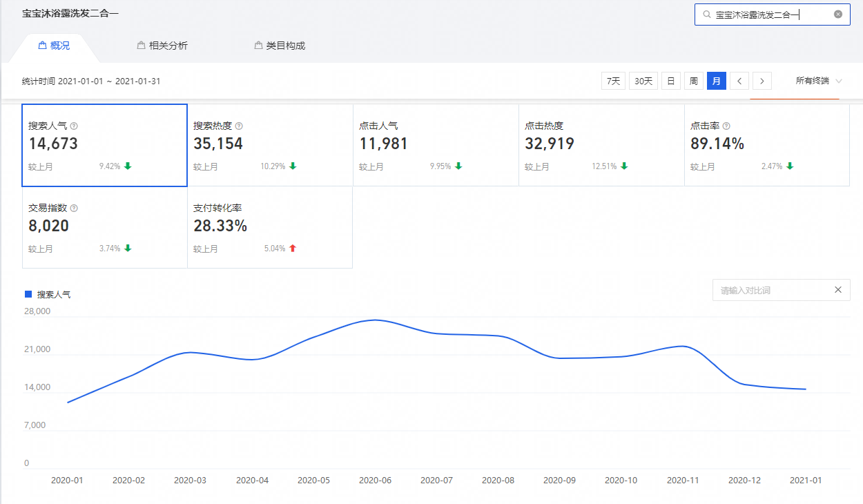This screenshot has height=504, width=863.
Task: Click the question mark beside 点击率
Action: point(726,126)
